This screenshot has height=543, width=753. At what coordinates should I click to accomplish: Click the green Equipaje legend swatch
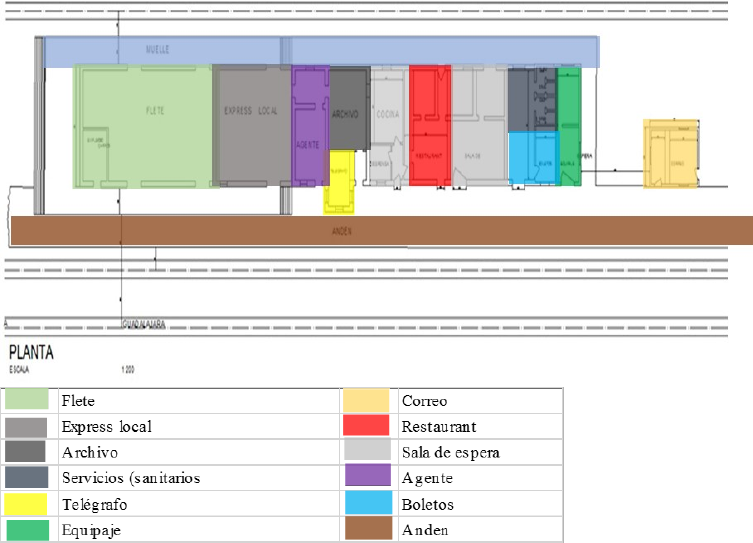[27, 530]
